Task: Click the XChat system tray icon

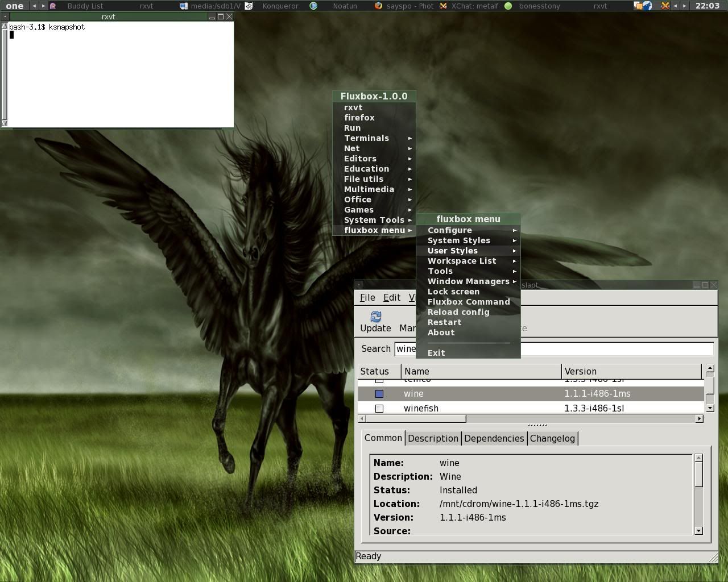Action: (x=665, y=6)
